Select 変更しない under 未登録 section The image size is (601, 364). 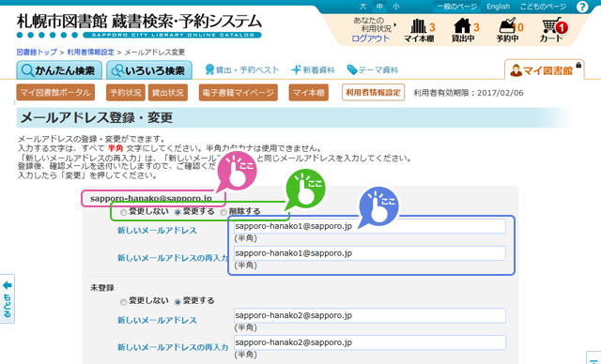pos(123,301)
